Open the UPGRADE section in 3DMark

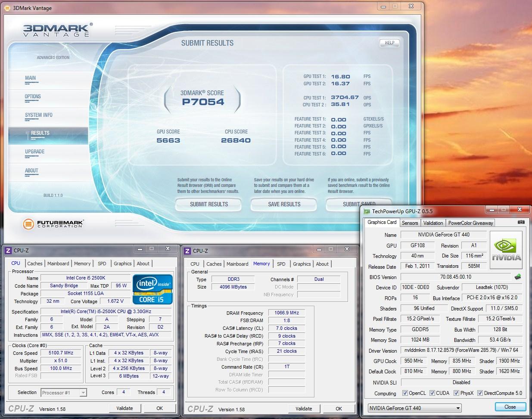(x=35, y=152)
